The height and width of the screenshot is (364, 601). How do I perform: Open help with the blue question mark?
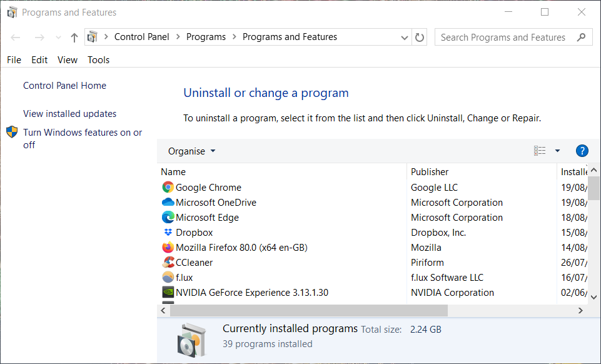click(x=582, y=151)
